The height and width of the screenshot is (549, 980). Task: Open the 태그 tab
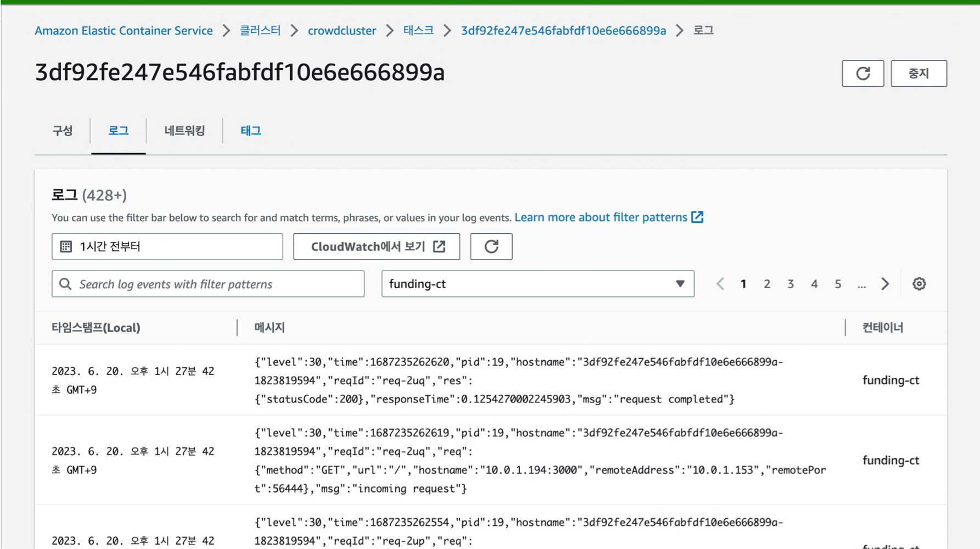251,131
